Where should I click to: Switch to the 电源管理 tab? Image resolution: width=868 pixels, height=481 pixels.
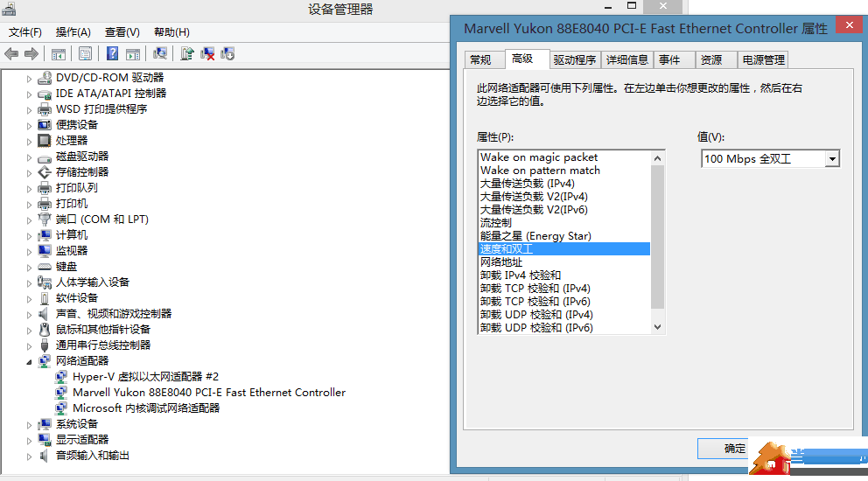point(762,59)
